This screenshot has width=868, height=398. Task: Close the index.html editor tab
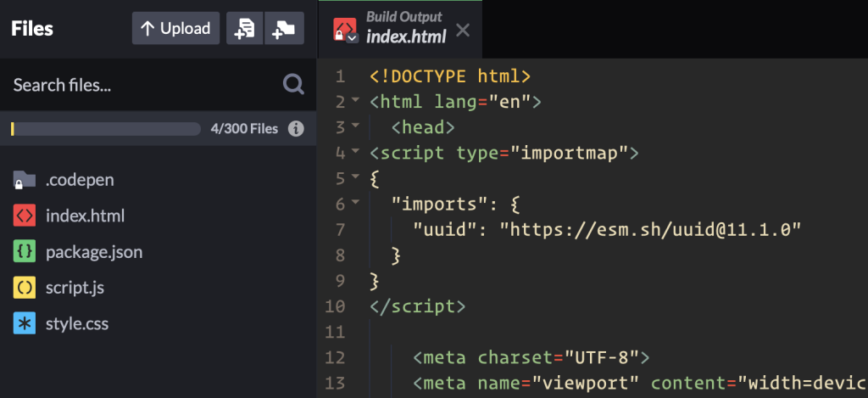(x=463, y=30)
